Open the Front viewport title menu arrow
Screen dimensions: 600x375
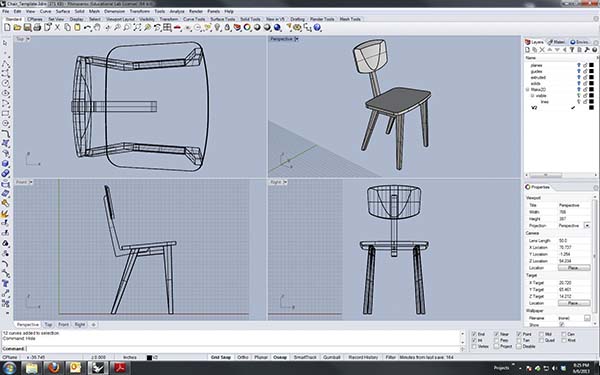click(31, 182)
